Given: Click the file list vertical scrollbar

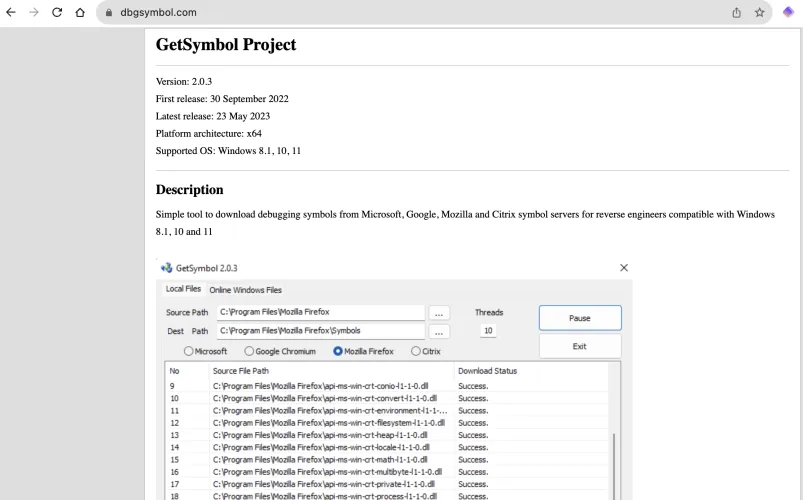Looking at the screenshot, I should [614, 465].
